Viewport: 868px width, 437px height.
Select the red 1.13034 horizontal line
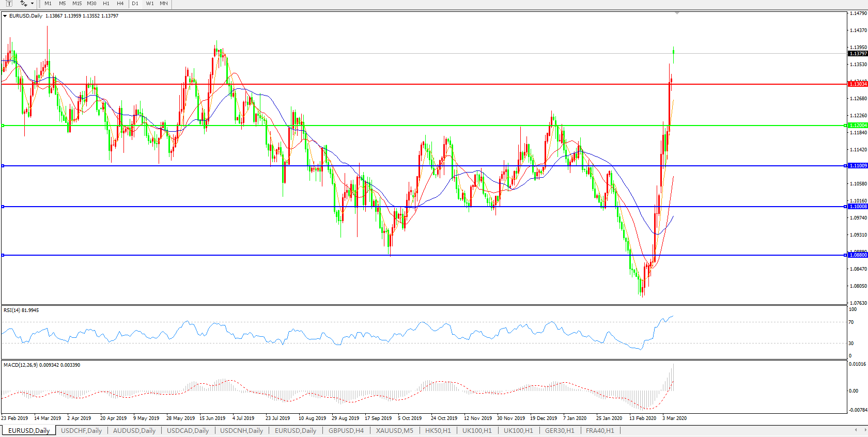(x=413, y=84)
